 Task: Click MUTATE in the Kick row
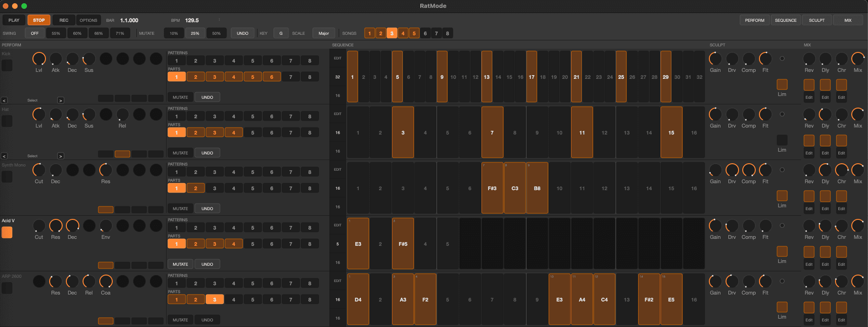click(180, 97)
